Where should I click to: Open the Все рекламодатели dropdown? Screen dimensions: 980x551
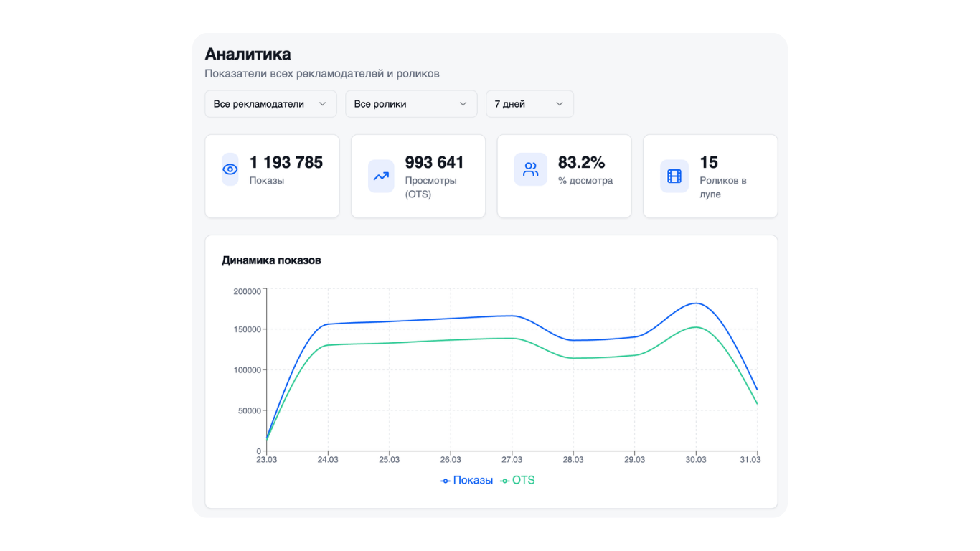coord(271,104)
